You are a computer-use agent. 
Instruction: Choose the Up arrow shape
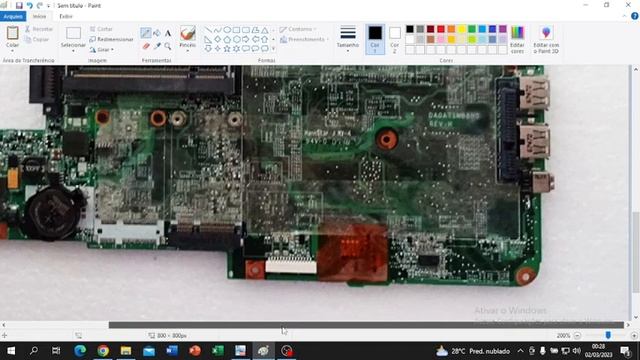tap(265, 39)
